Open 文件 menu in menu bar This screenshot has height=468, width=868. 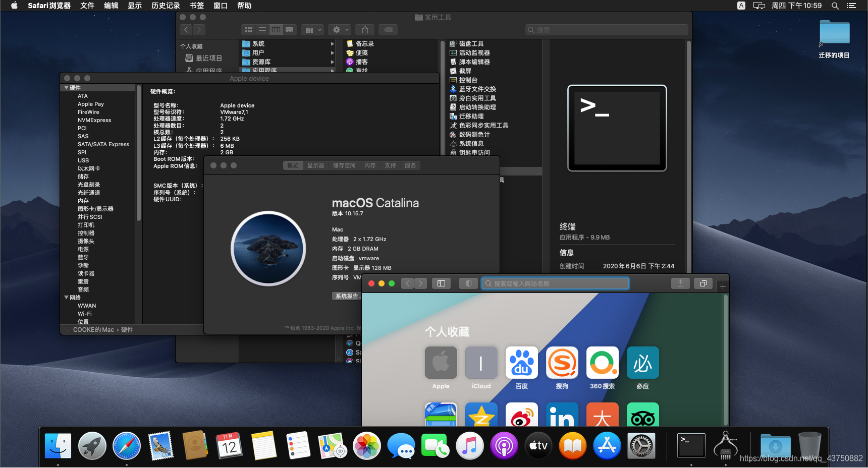point(87,6)
